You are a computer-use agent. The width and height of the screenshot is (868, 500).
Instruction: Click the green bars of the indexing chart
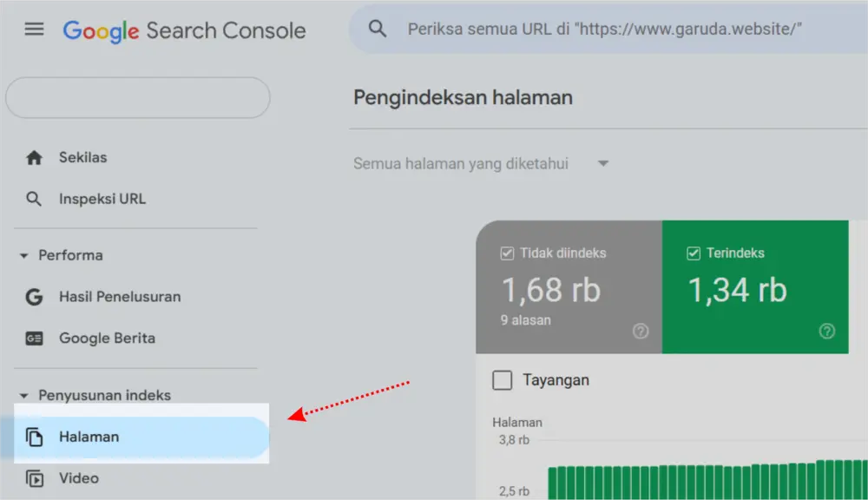click(x=707, y=480)
